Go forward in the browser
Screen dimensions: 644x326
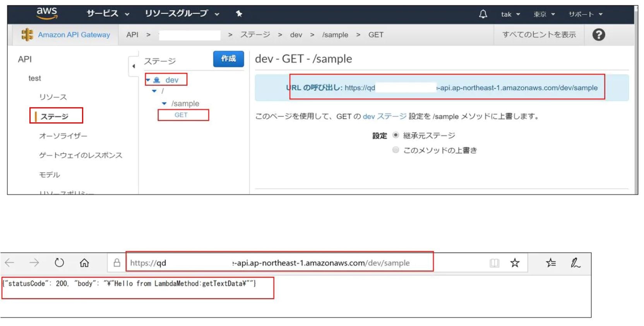tap(34, 263)
